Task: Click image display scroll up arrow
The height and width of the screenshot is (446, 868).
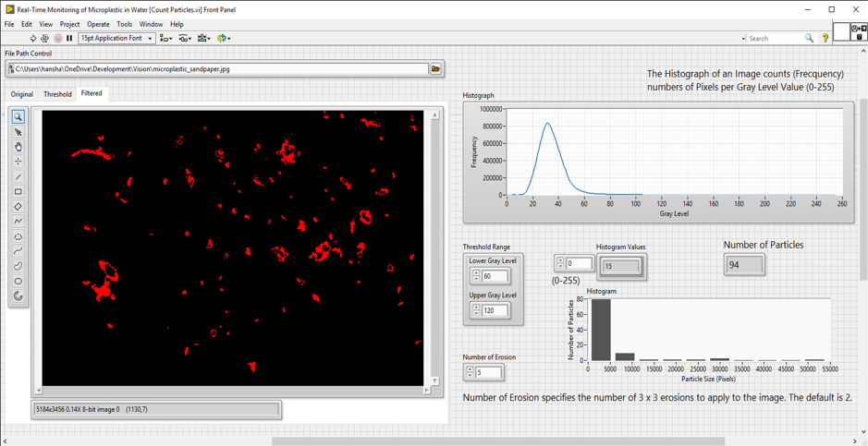Action: (435, 115)
